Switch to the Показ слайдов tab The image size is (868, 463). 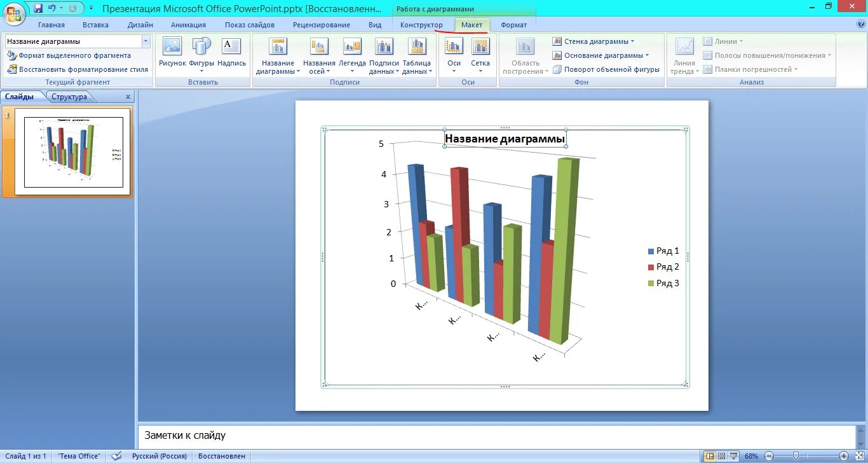point(250,25)
